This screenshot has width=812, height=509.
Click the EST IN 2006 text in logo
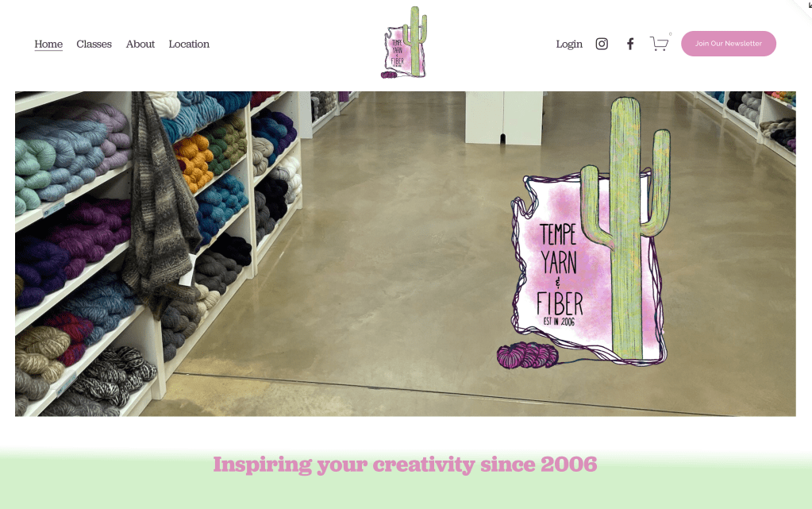(x=559, y=322)
